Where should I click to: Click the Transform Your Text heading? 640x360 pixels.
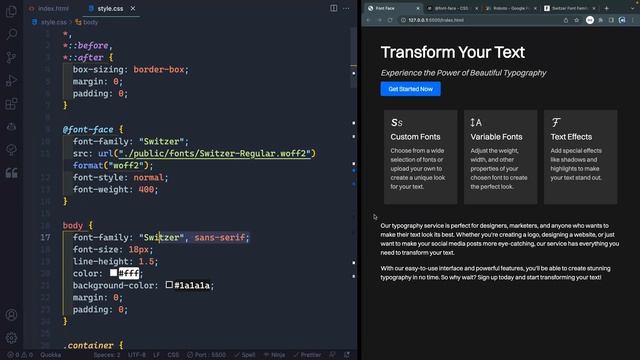pos(453,52)
